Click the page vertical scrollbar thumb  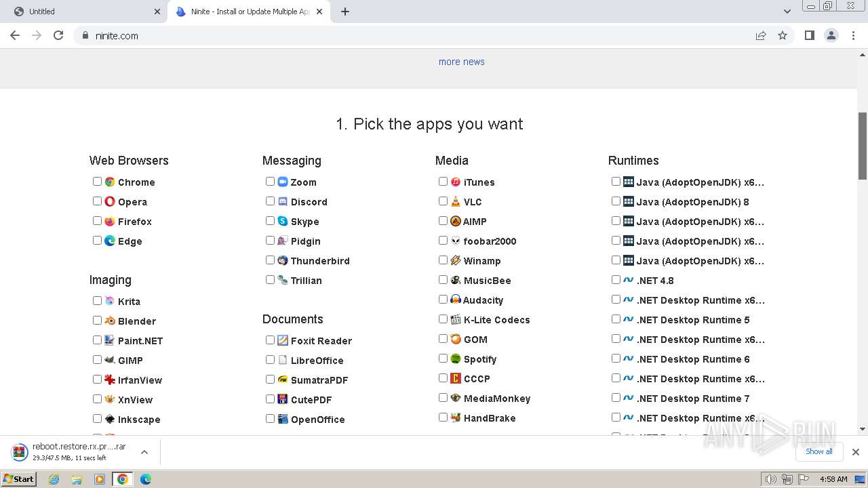point(863,146)
